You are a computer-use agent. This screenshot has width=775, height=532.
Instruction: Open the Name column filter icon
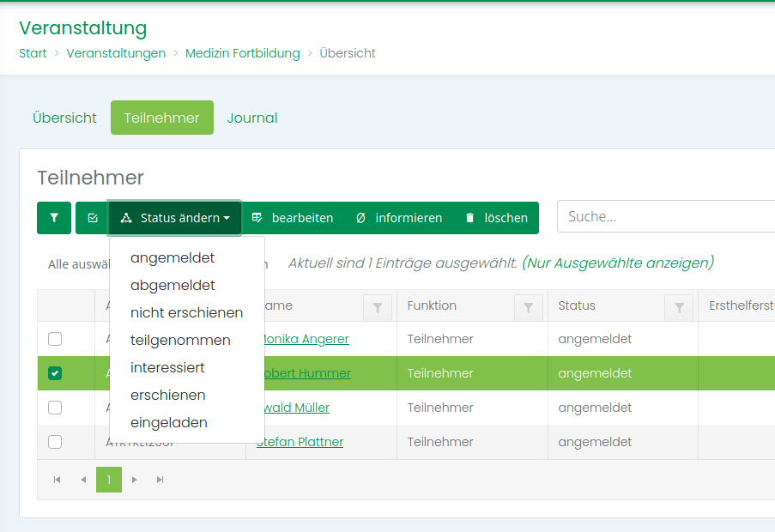coord(378,306)
